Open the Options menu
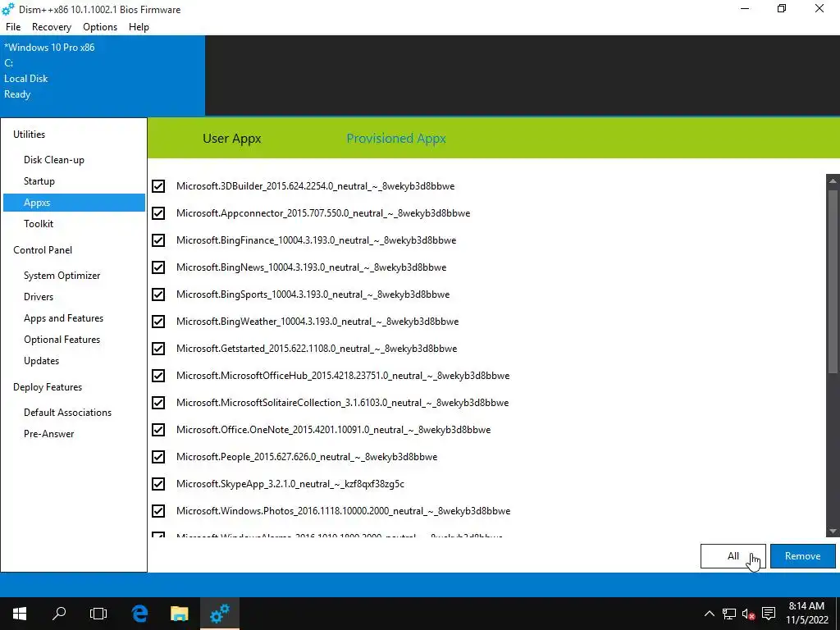The height and width of the screenshot is (630, 840). tap(99, 27)
